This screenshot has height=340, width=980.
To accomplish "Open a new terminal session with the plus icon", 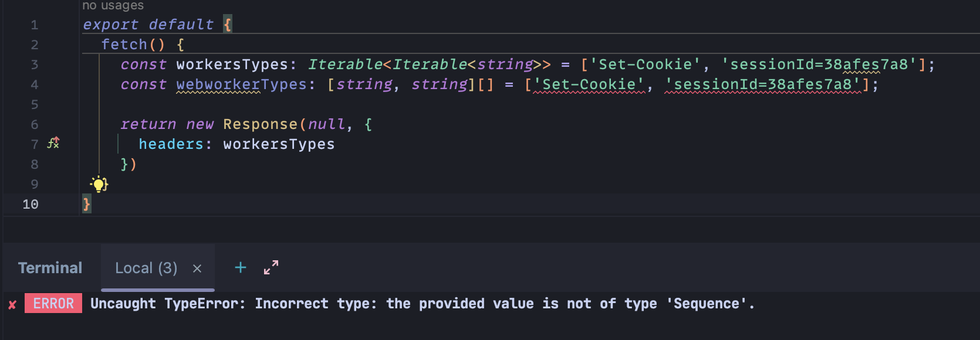I will click(x=240, y=268).
